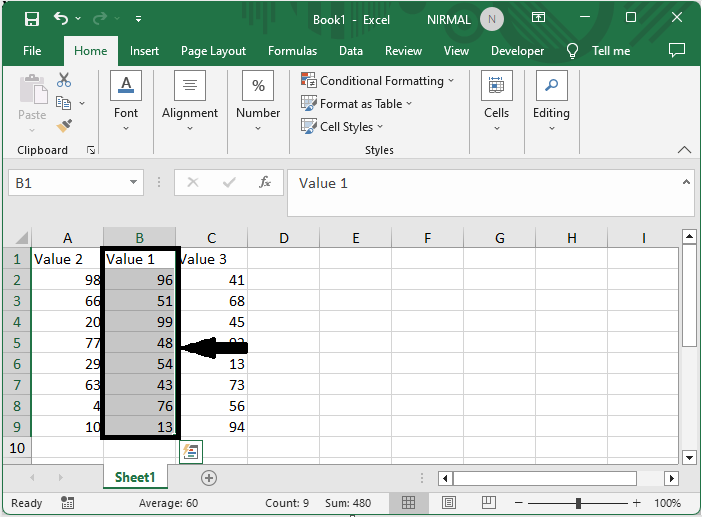The image size is (702, 517).
Task: Open the Clipboard dialog launcher
Action: pyautogui.click(x=91, y=150)
